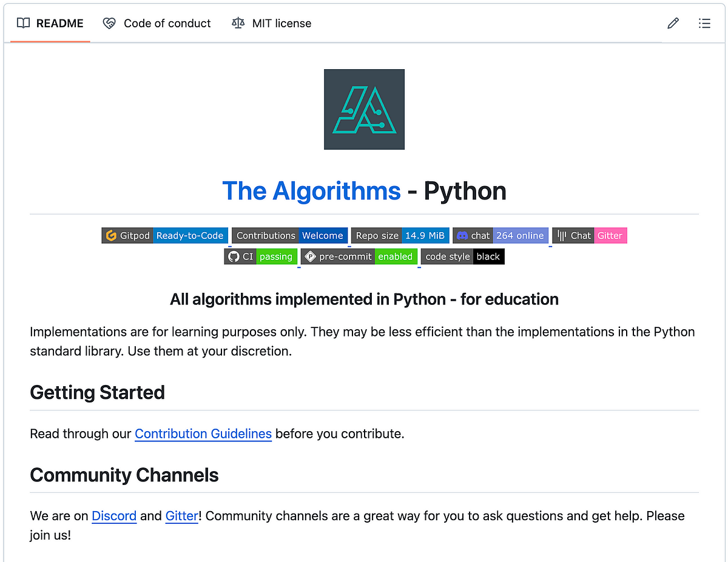Viewport: 728px width, 562px height.
Task: View the MIT license tab
Action: pos(281,23)
